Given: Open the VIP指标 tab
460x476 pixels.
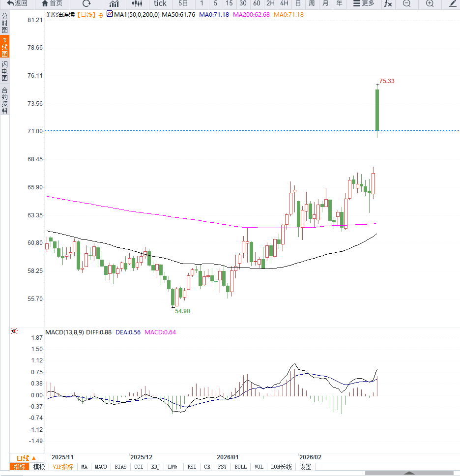Looking at the screenshot, I should (63, 467).
